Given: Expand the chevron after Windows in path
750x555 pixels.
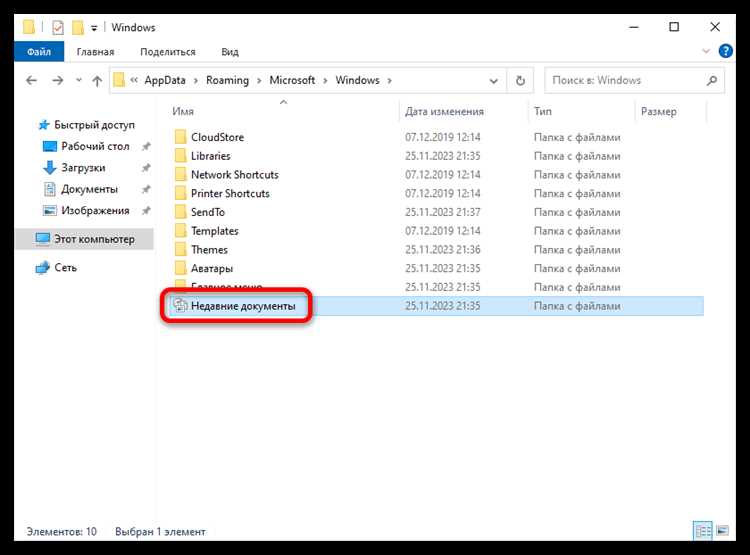Looking at the screenshot, I should coord(389,80).
